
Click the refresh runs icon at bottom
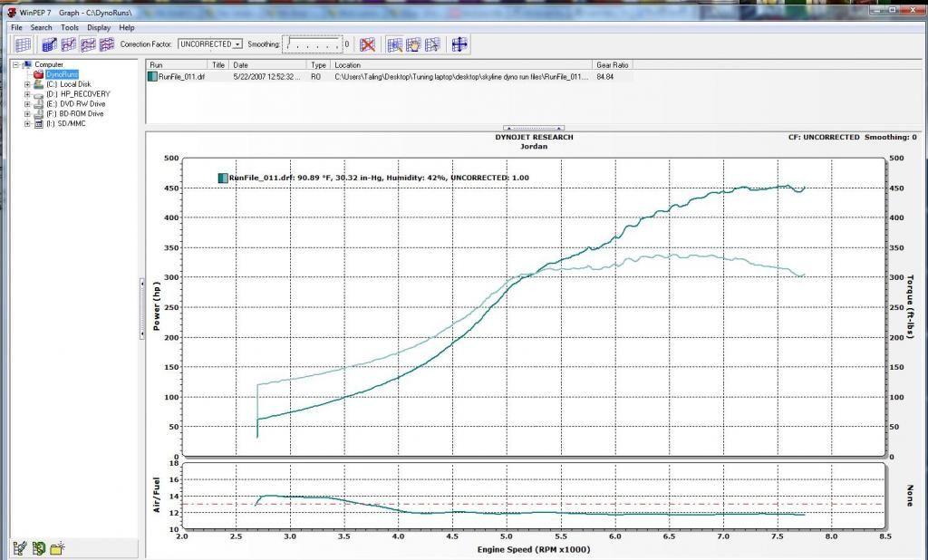tap(37, 547)
